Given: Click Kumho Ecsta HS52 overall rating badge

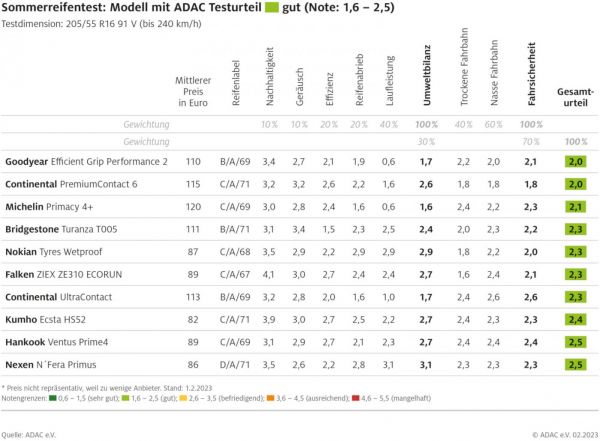Looking at the screenshot, I should tap(575, 320).
